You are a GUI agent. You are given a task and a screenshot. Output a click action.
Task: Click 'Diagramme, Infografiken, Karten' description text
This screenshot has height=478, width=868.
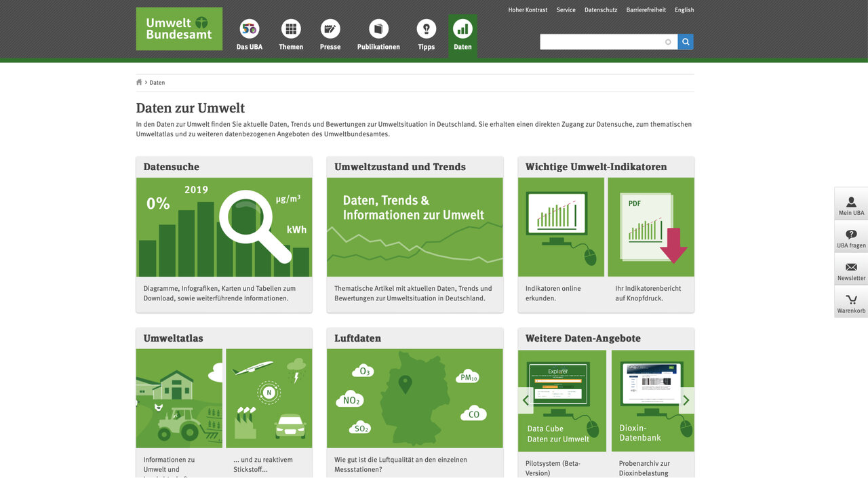(219, 293)
